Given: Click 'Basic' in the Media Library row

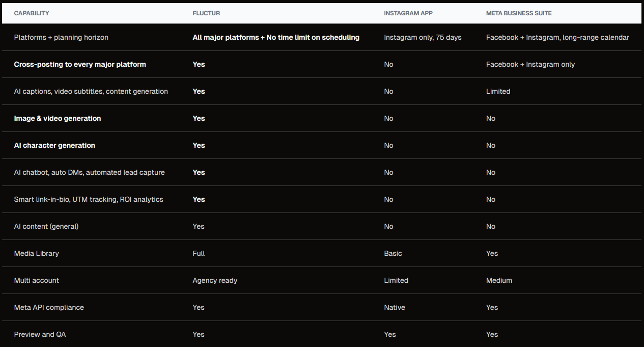Looking at the screenshot, I should 393,253.
